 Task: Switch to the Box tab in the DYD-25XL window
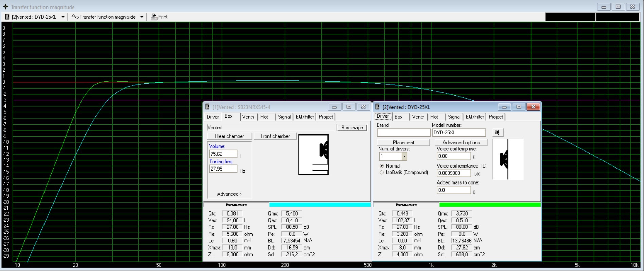398,117
